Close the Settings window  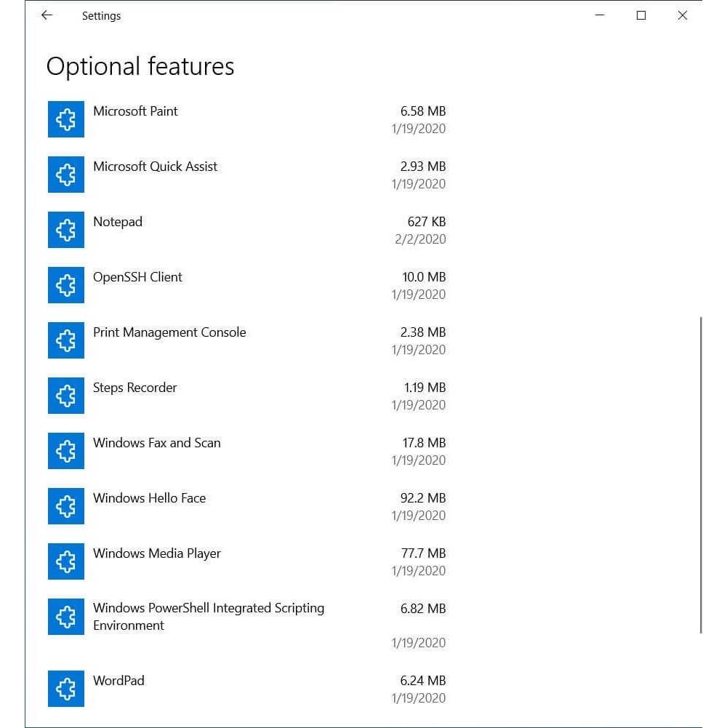(683, 15)
